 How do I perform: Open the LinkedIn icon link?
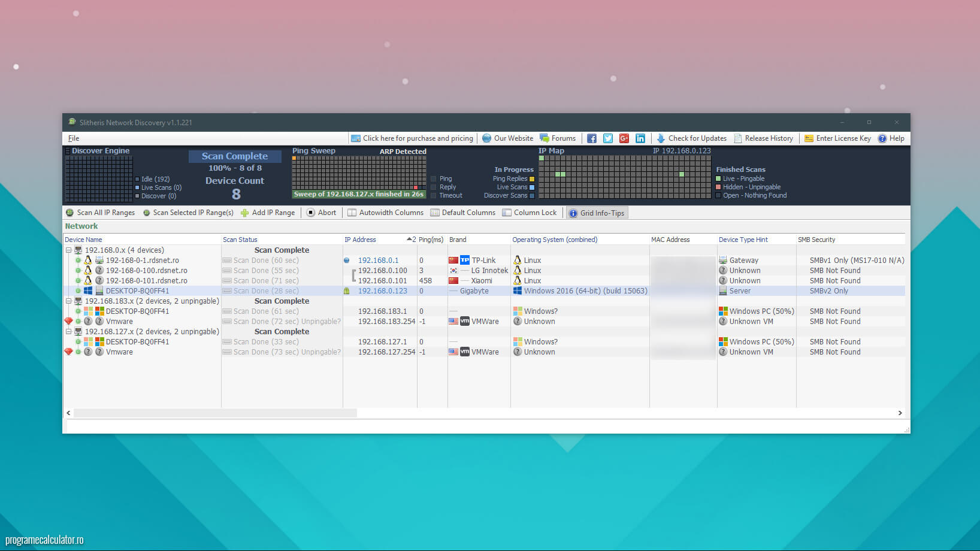(x=640, y=138)
